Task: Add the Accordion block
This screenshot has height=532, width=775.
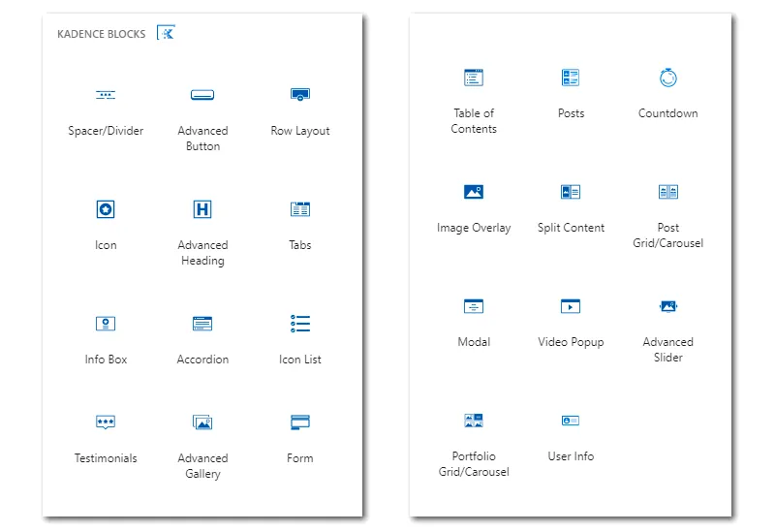Action: 202,324
